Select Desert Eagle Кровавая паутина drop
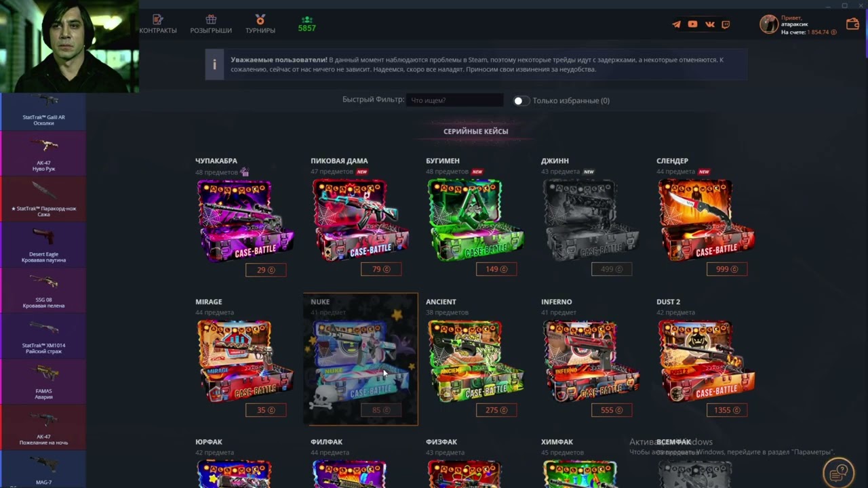Image resolution: width=868 pixels, height=488 pixels. click(x=43, y=245)
